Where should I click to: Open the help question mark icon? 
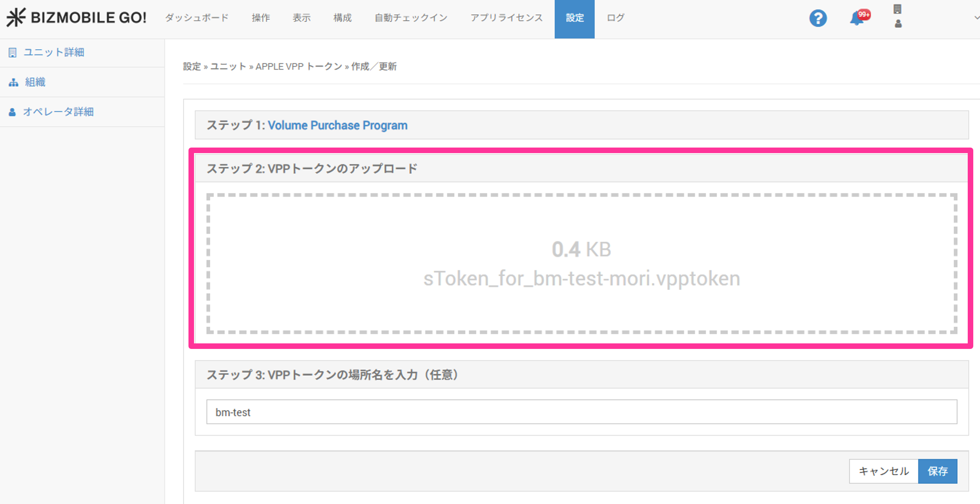[818, 18]
